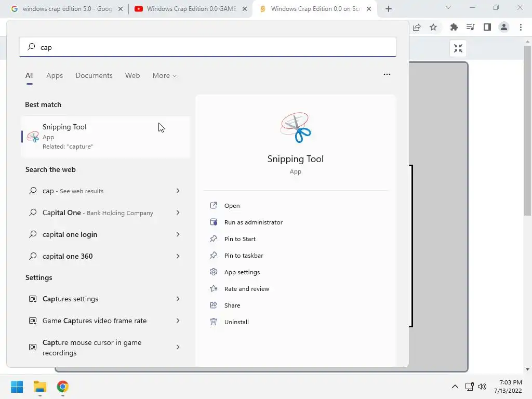Open Chrome's media control icon
This screenshot has height=399, width=532.
coord(471,27)
